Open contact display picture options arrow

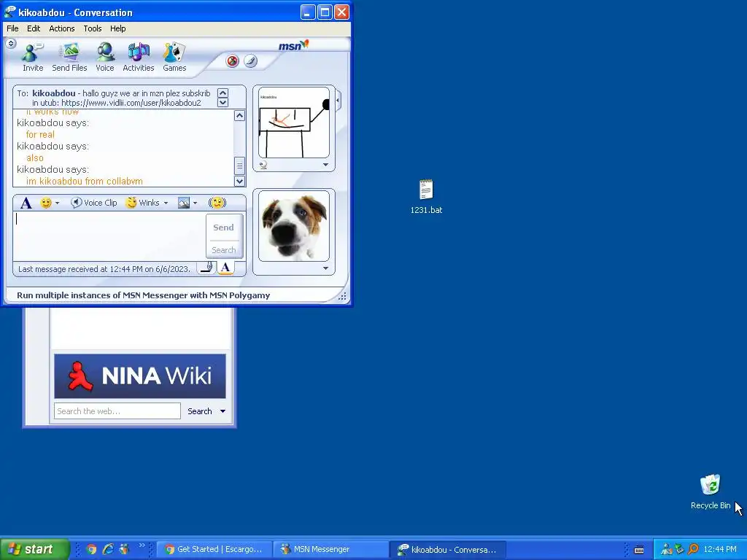[x=326, y=165]
